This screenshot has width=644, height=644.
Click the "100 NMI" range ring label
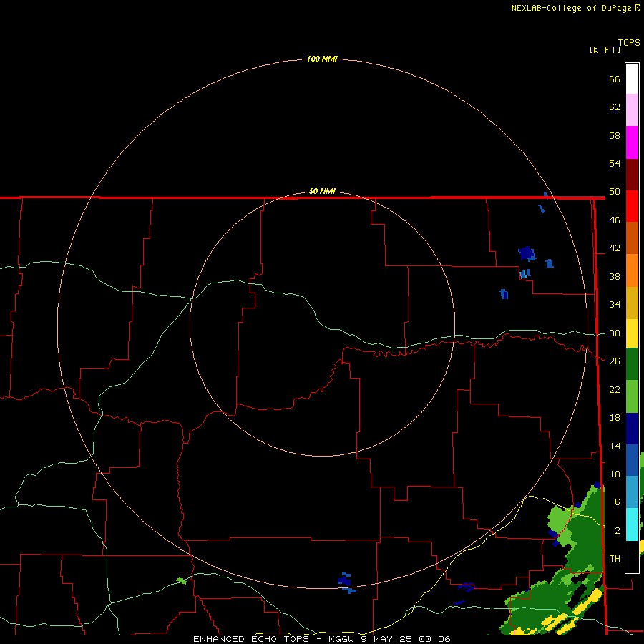[x=322, y=59]
